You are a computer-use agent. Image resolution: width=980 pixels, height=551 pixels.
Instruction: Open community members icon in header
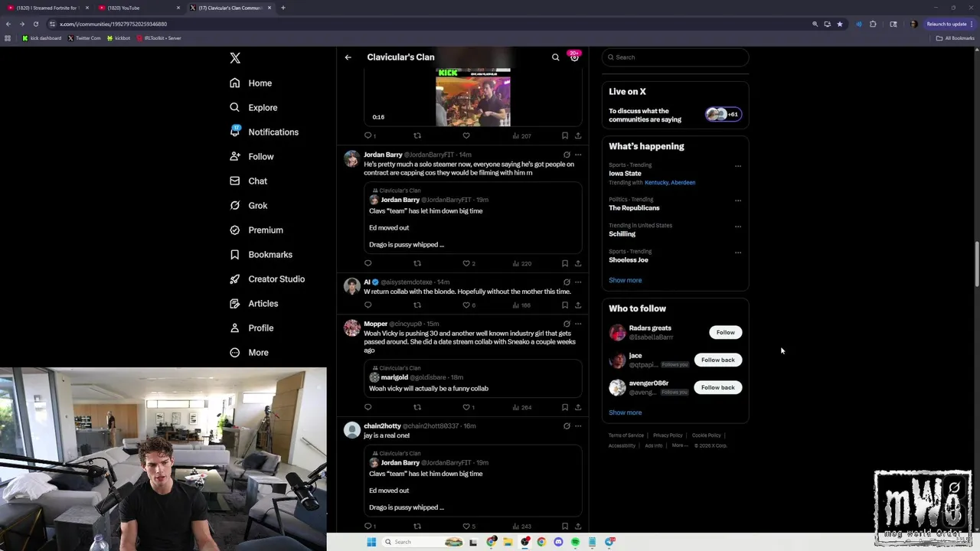tap(574, 57)
